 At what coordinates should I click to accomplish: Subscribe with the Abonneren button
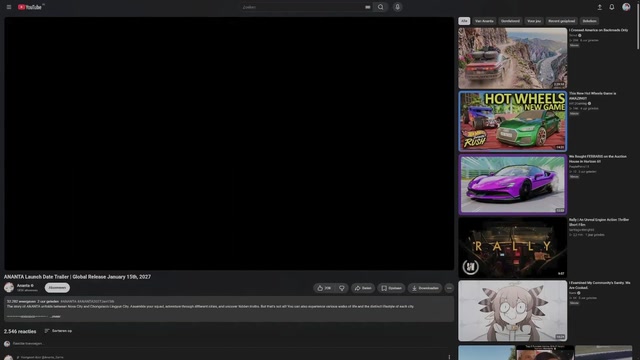(x=57, y=288)
